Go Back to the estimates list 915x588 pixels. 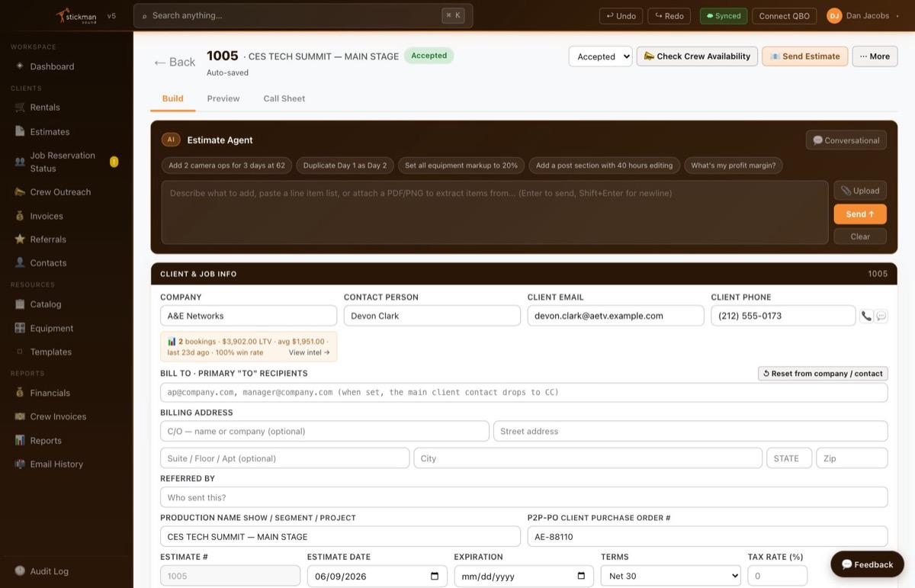click(175, 63)
